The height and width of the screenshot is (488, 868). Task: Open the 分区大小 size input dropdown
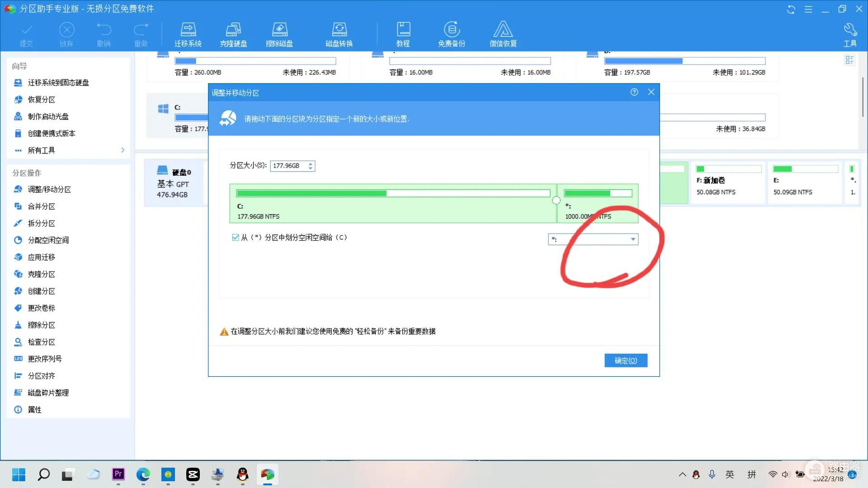tap(311, 166)
